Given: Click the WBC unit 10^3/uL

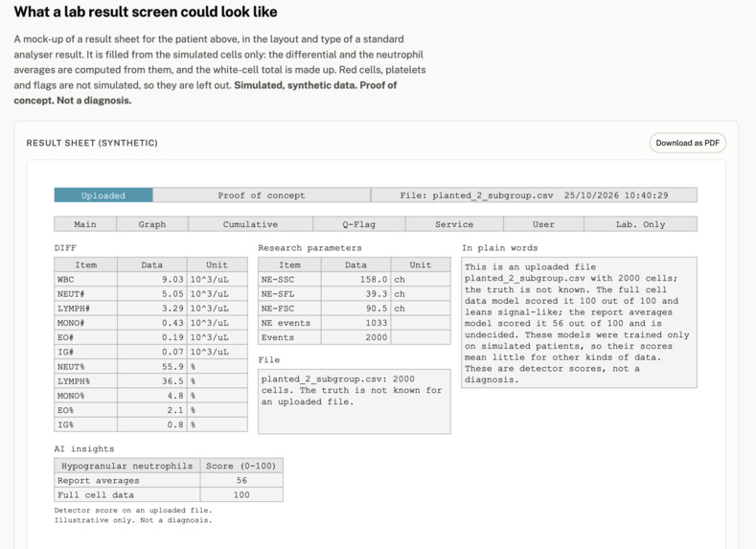Looking at the screenshot, I should [218, 280].
